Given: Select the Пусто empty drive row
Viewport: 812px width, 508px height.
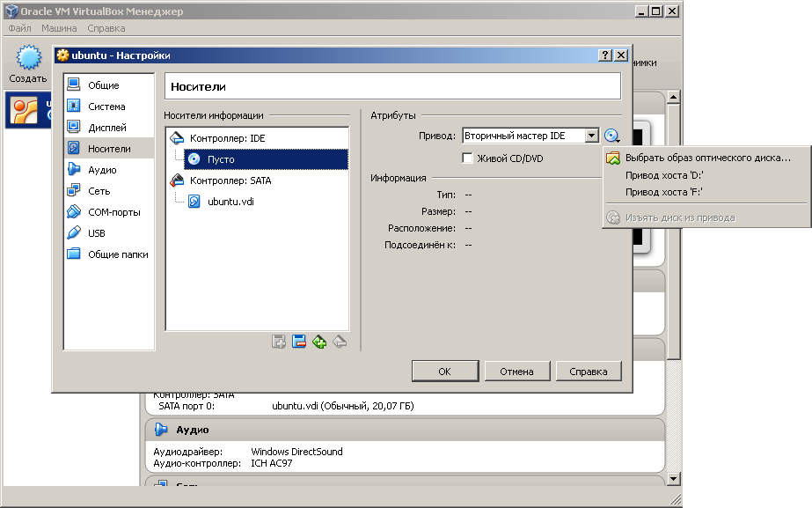Looking at the screenshot, I should pos(267,159).
